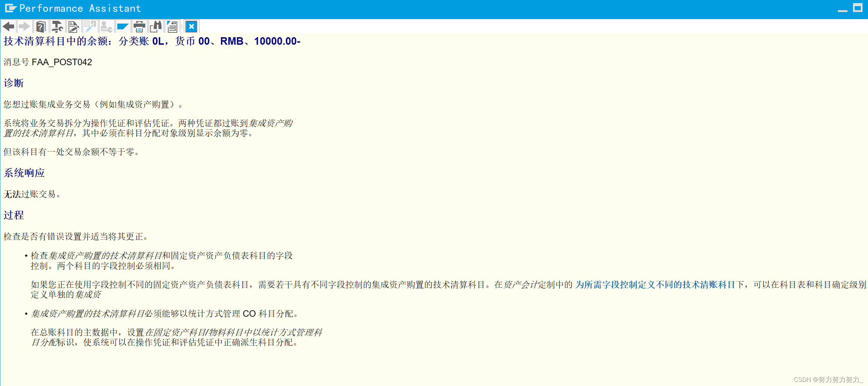Maximize the Performance Assistant window
The height and width of the screenshot is (386, 868).
pyautogui.click(x=857, y=8)
